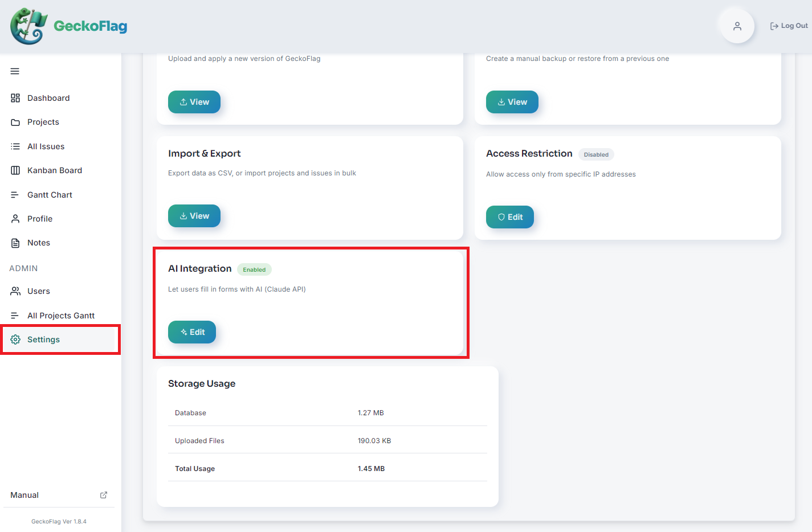
Task: Click Edit in the Access Restriction card
Action: click(510, 217)
